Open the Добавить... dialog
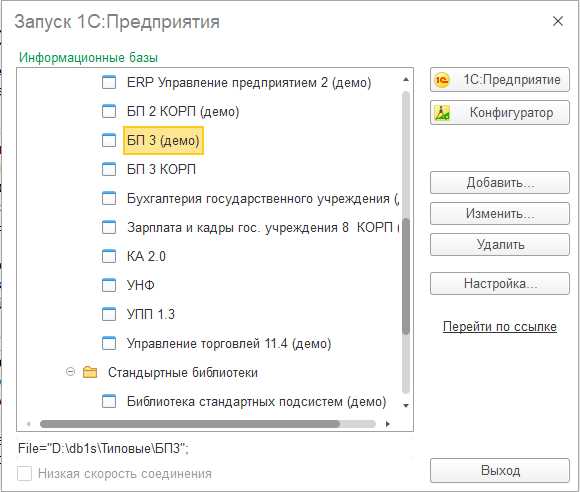The height and width of the screenshot is (492, 580). click(500, 182)
